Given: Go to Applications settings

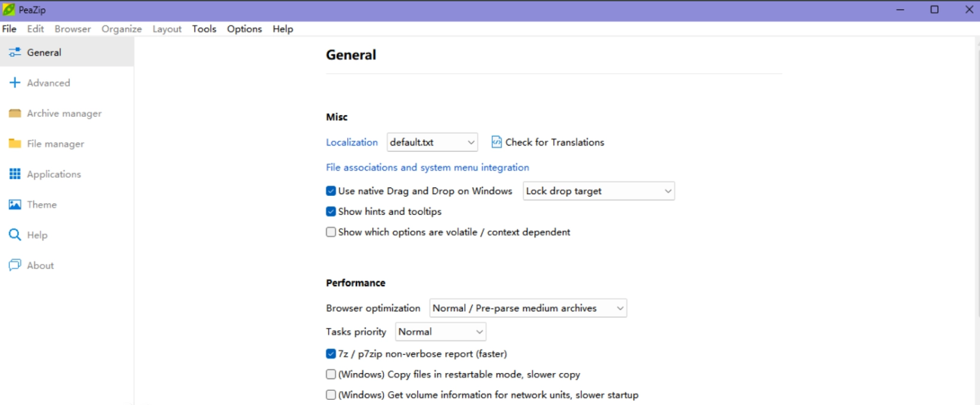Looking at the screenshot, I should pos(67,174).
